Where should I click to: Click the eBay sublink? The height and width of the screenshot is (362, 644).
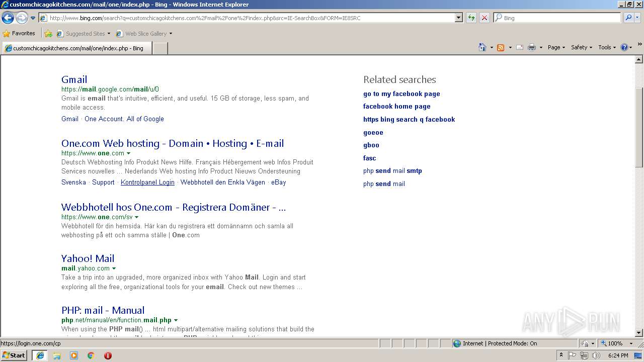[x=279, y=183]
